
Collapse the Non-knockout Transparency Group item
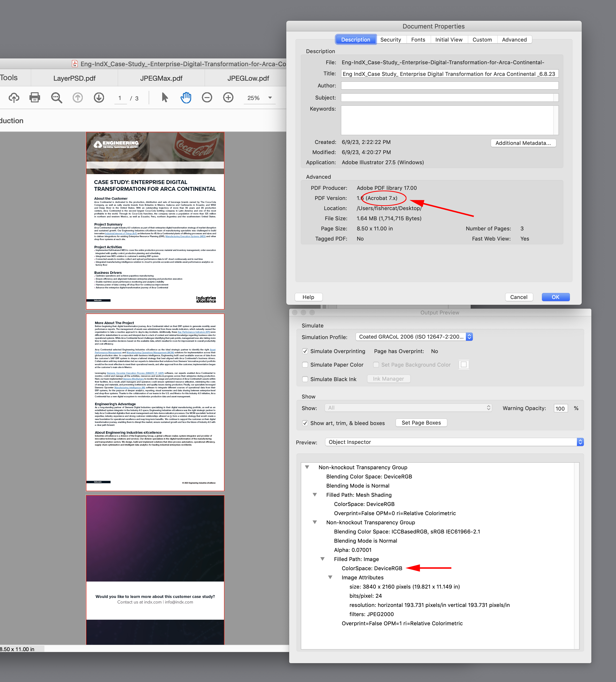pos(307,467)
